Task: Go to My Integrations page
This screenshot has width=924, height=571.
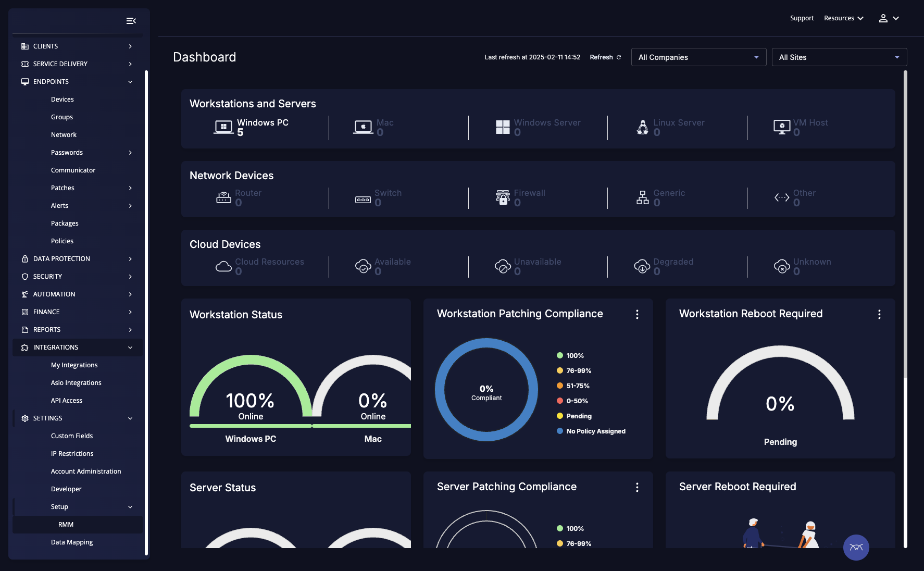Action: coord(74,365)
